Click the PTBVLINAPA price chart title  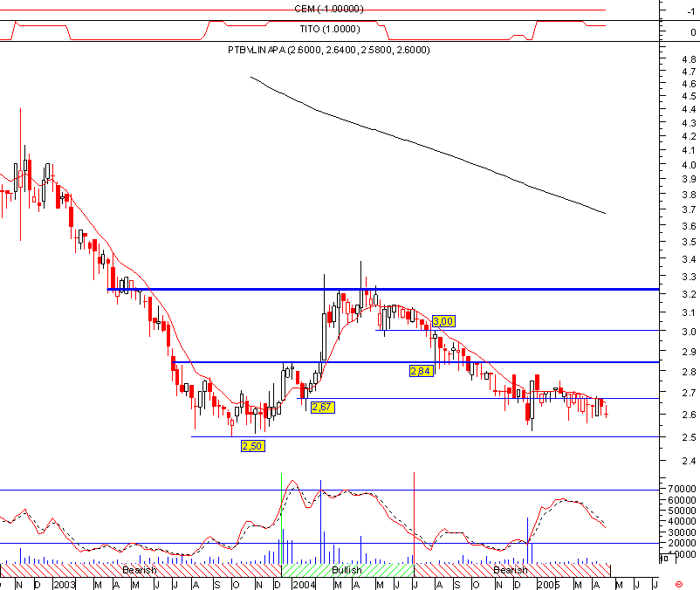[328, 50]
